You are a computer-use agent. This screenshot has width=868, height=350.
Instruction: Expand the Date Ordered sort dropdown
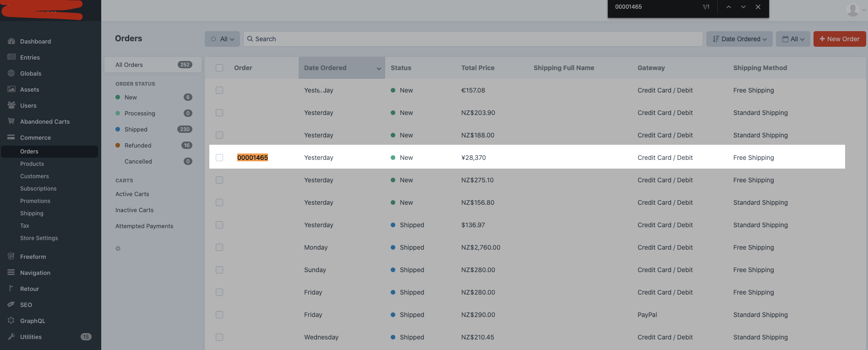pyautogui.click(x=739, y=39)
